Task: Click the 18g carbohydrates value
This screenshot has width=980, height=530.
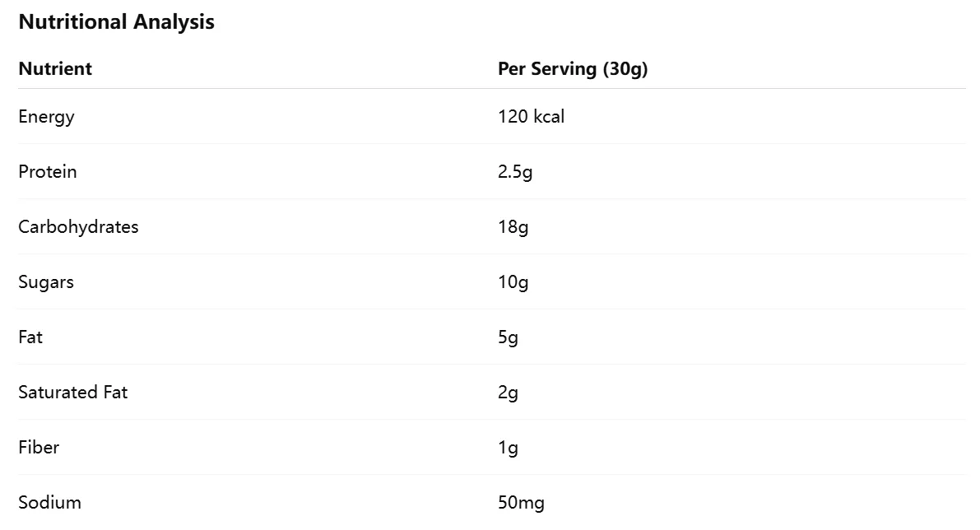Action: pos(513,227)
